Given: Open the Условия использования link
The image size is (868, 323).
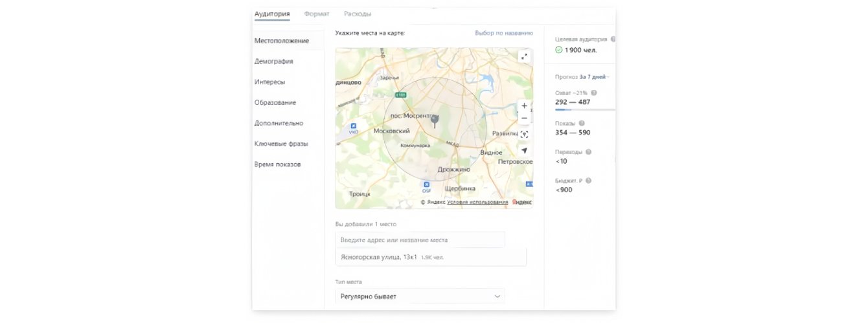Looking at the screenshot, I should pyautogui.click(x=477, y=202).
